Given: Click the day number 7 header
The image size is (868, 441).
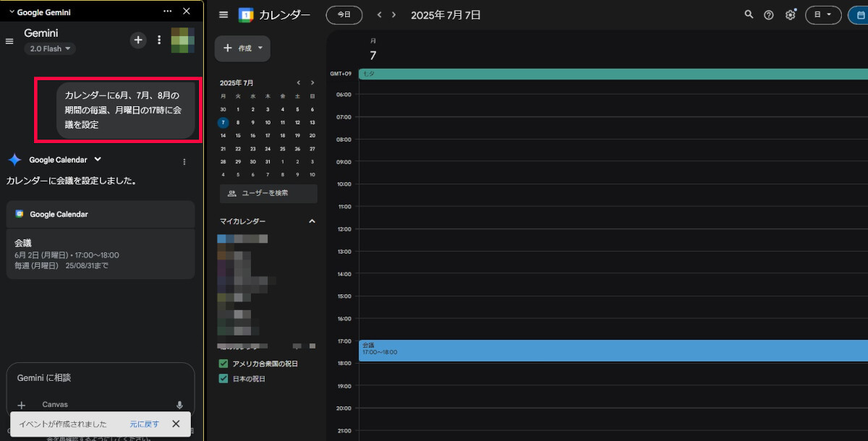Looking at the screenshot, I should pyautogui.click(x=373, y=55).
